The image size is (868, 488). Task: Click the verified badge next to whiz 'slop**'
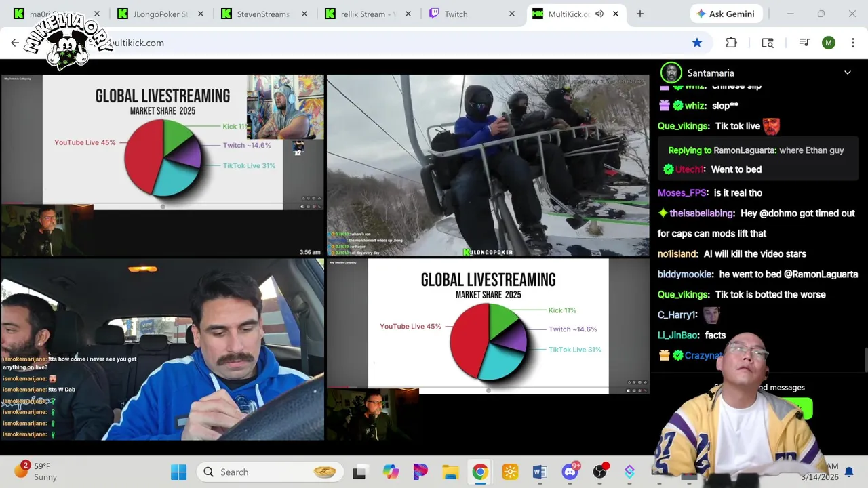point(677,106)
